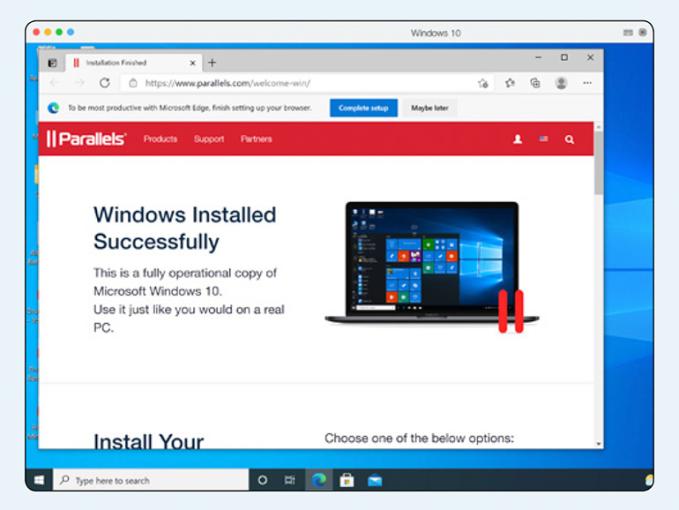The width and height of the screenshot is (679, 510).
Task: Open the Windows Start menu
Action: (39, 480)
